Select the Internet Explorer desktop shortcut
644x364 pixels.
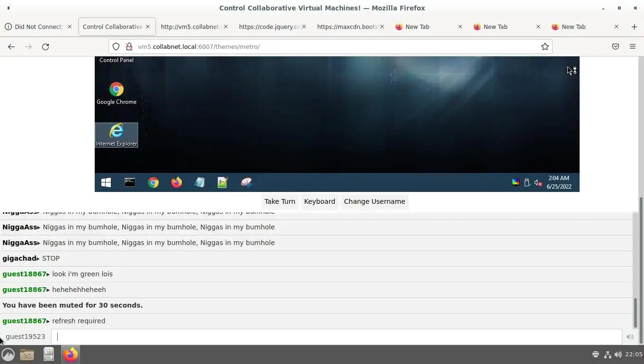[x=116, y=135]
